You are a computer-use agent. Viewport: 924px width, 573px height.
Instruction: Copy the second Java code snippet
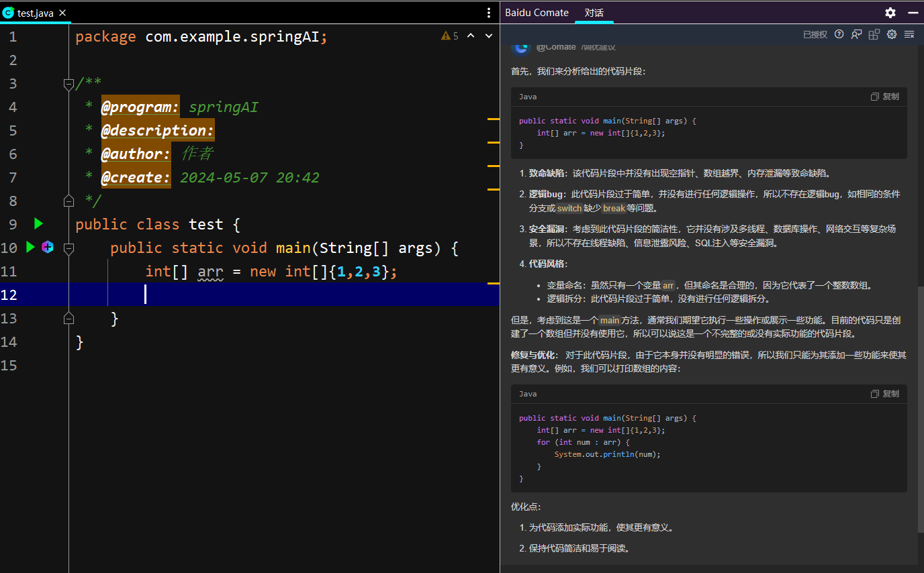885,394
